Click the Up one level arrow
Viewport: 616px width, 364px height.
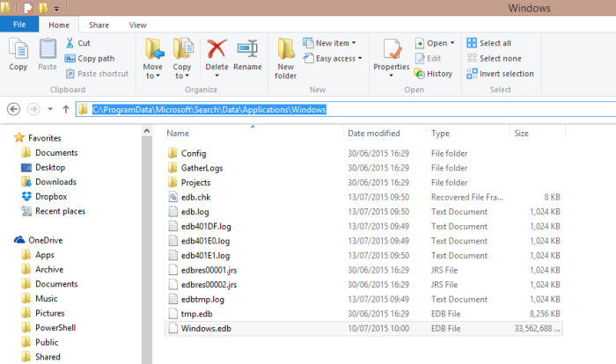pos(65,109)
